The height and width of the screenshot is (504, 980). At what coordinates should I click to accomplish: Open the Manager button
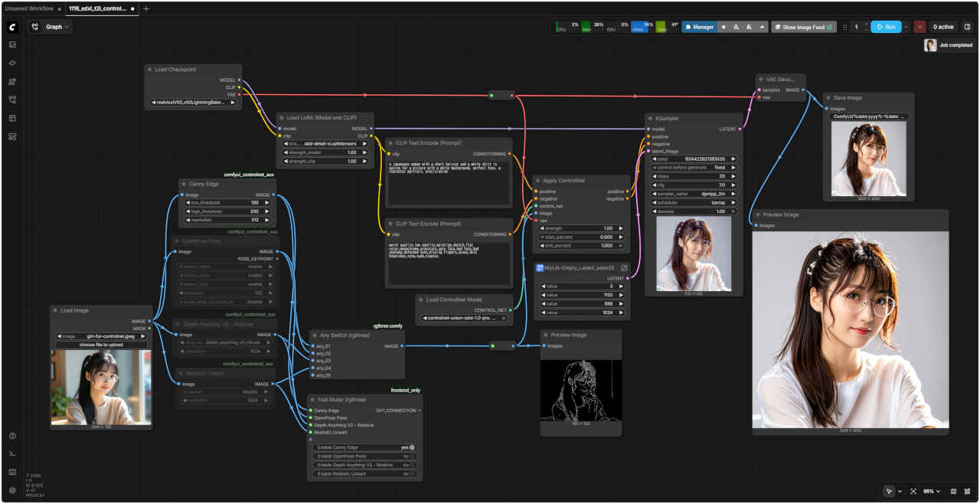tap(699, 27)
